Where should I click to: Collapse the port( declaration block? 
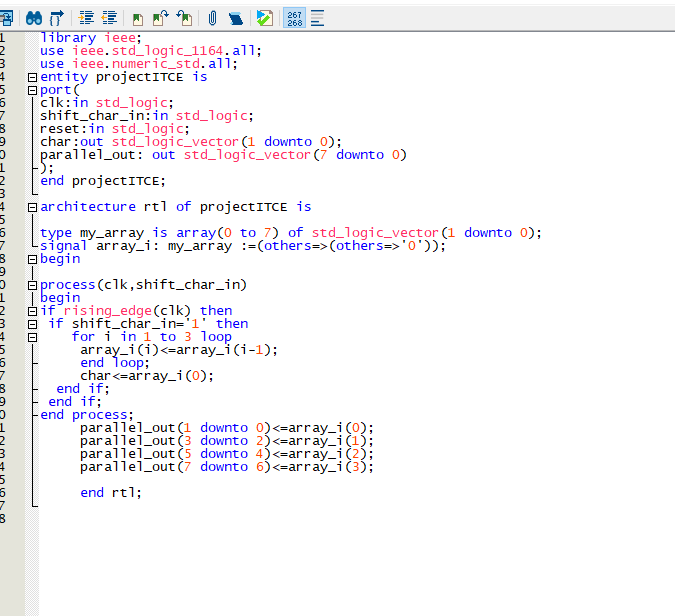coord(32,90)
